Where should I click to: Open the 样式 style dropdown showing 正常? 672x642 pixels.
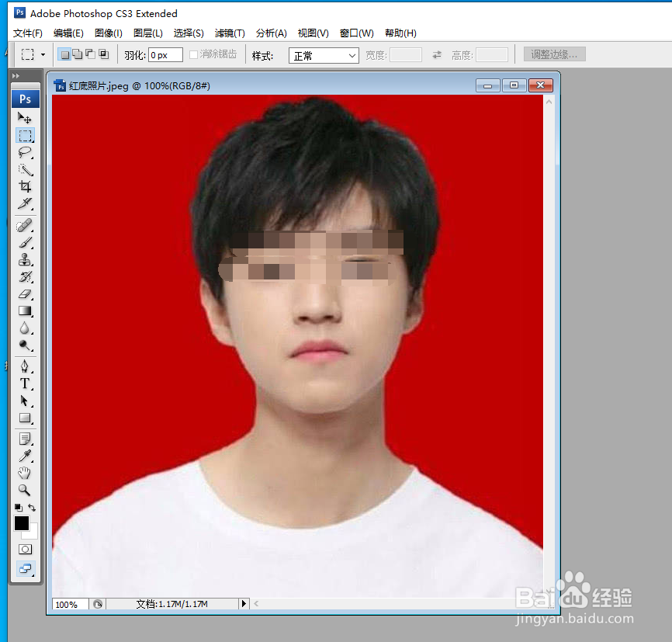[324, 55]
